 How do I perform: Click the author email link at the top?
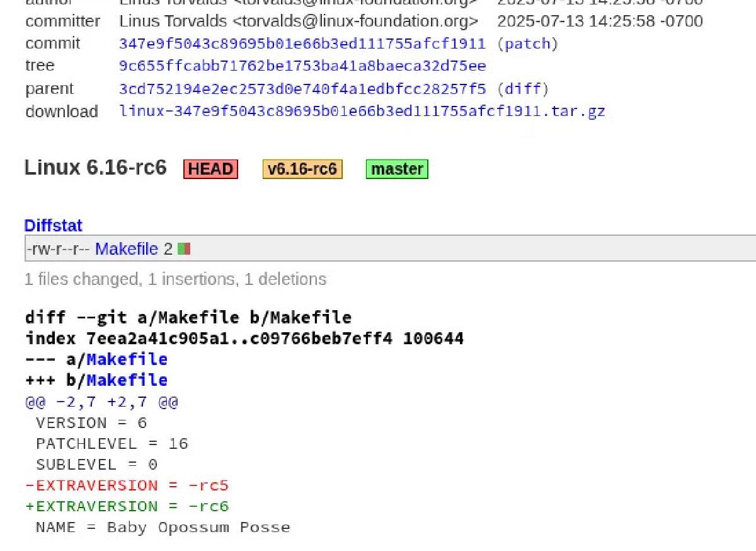(x=296, y=3)
